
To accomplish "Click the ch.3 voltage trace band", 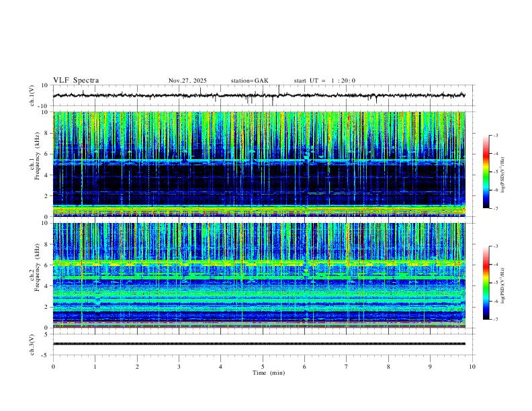I will click(x=259, y=344).
